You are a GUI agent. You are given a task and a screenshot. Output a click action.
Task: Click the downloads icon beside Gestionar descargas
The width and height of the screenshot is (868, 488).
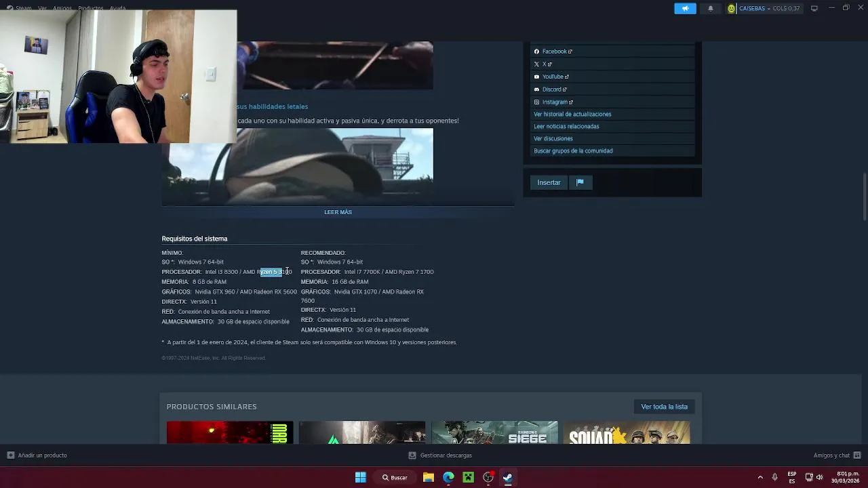pyautogui.click(x=412, y=455)
